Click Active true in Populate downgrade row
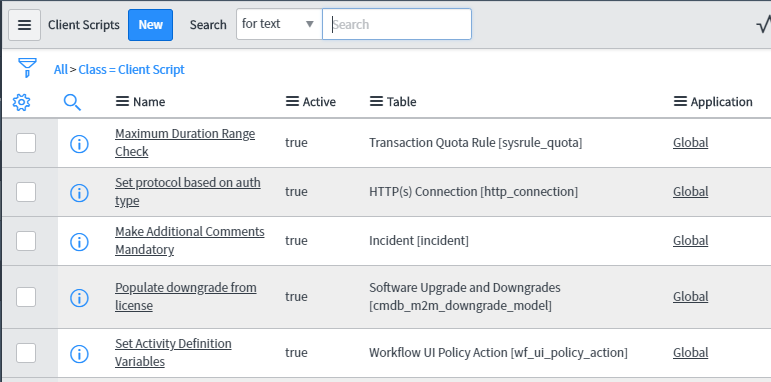This screenshot has height=382, width=771. (x=296, y=296)
